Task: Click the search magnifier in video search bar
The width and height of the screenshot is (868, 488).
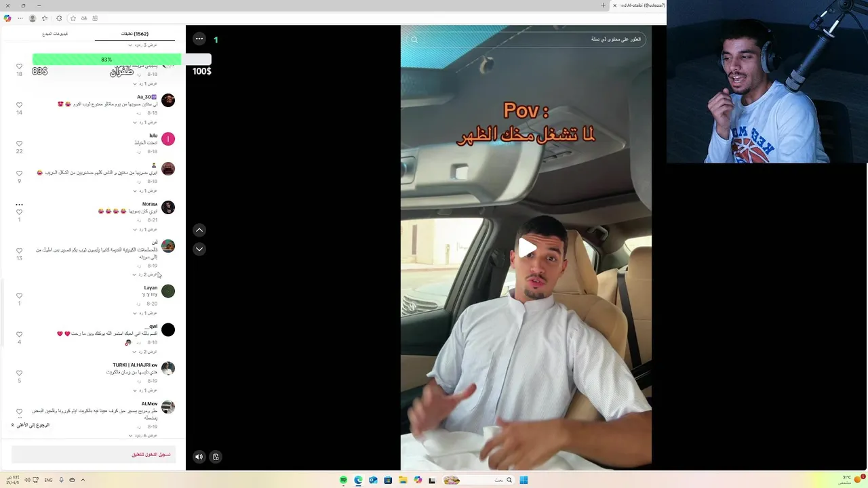Action: coord(414,39)
